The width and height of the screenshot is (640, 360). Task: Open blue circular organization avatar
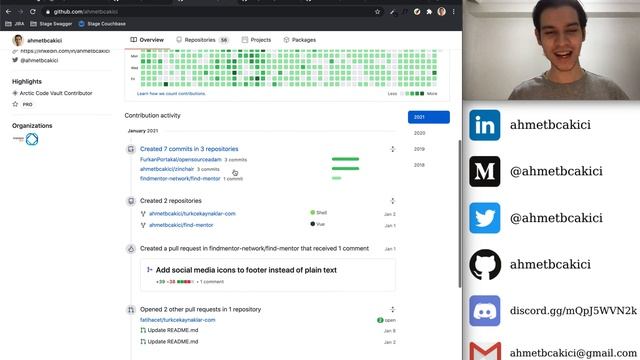(x=32, y=139)
